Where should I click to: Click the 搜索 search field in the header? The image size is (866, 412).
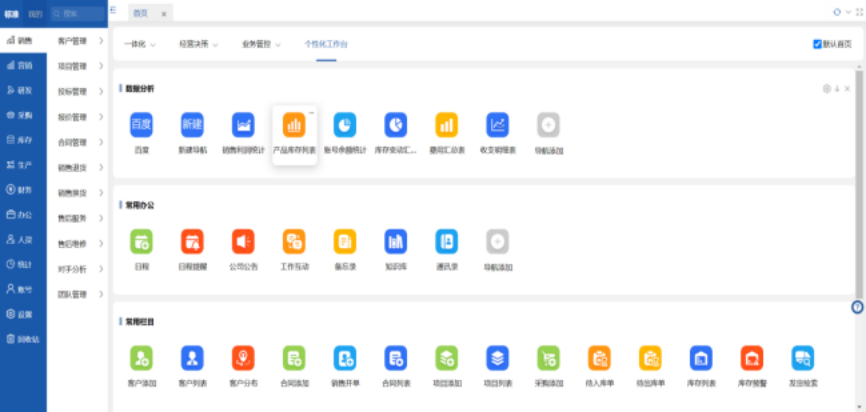[75, 13]
